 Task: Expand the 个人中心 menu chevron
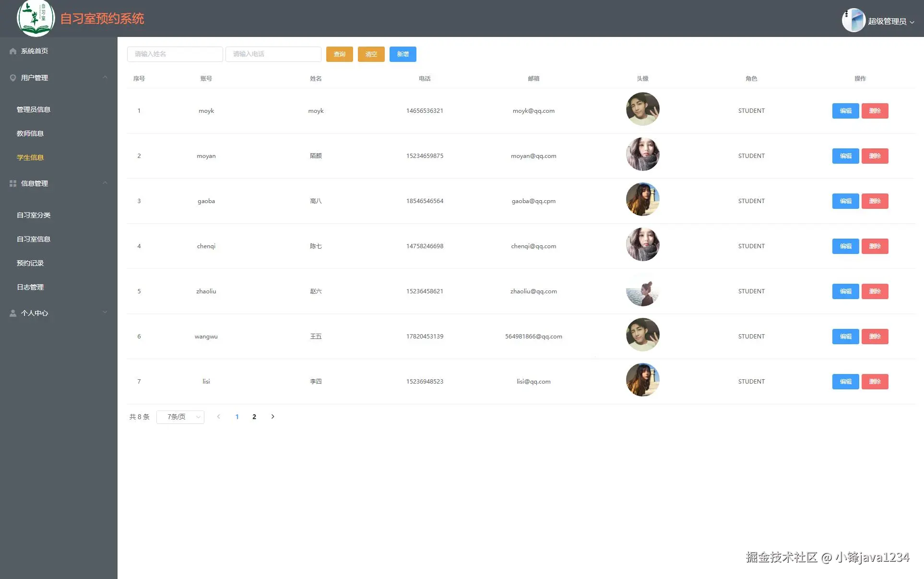click(x=105, y=313)
